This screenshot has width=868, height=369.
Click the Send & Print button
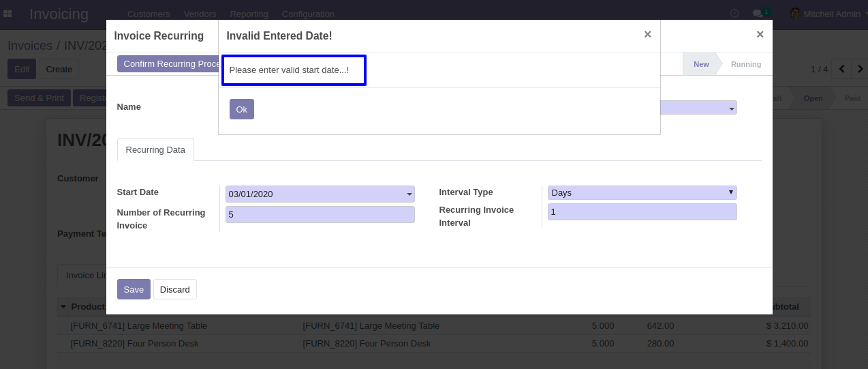39,98
